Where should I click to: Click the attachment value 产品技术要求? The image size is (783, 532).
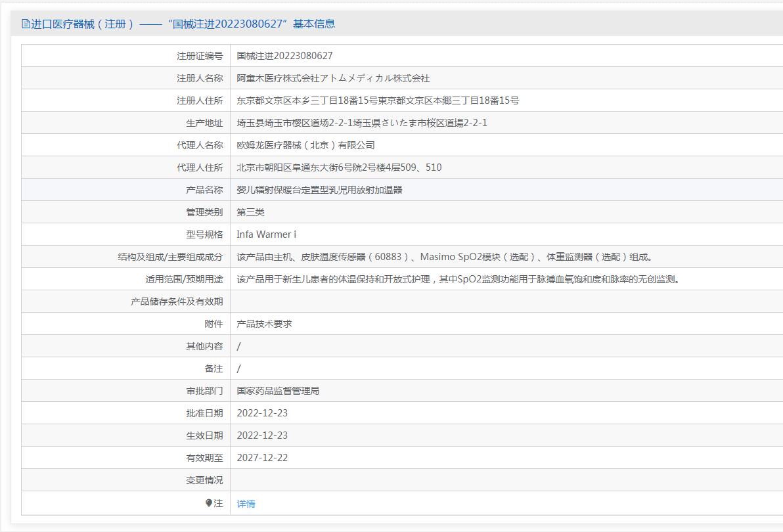pyautogui.click(x=264, y=324)
